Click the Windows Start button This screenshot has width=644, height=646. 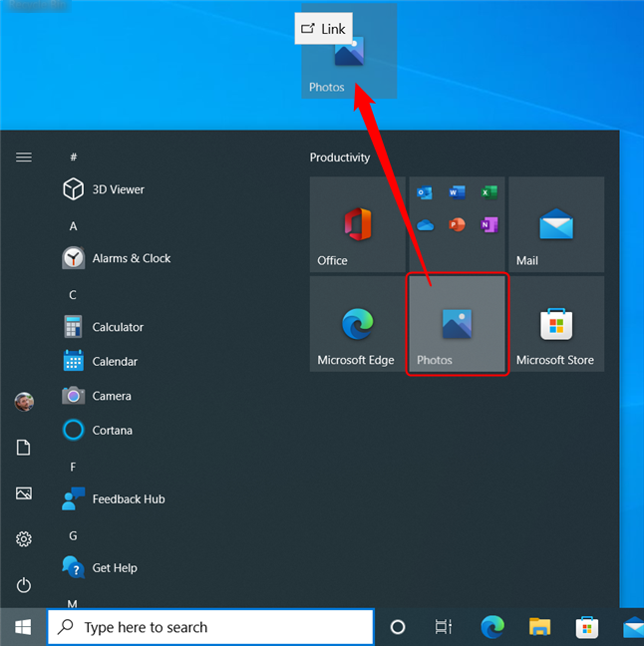(x=23, y=627)
